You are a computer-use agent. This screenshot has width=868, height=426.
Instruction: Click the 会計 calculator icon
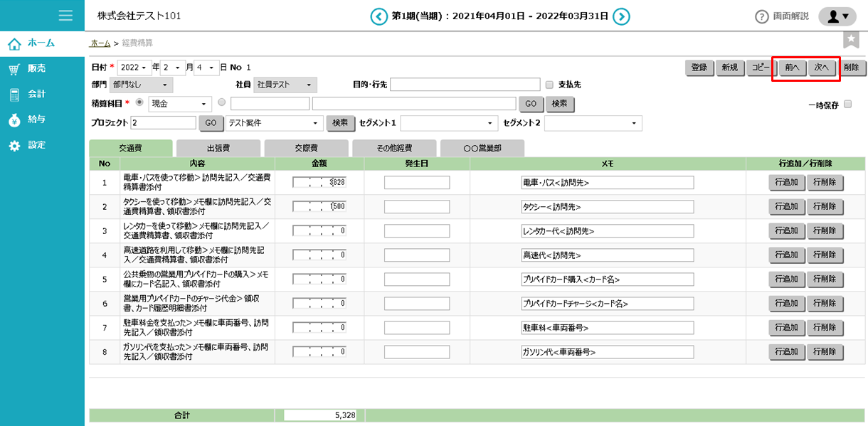click(x=14, y=95)
